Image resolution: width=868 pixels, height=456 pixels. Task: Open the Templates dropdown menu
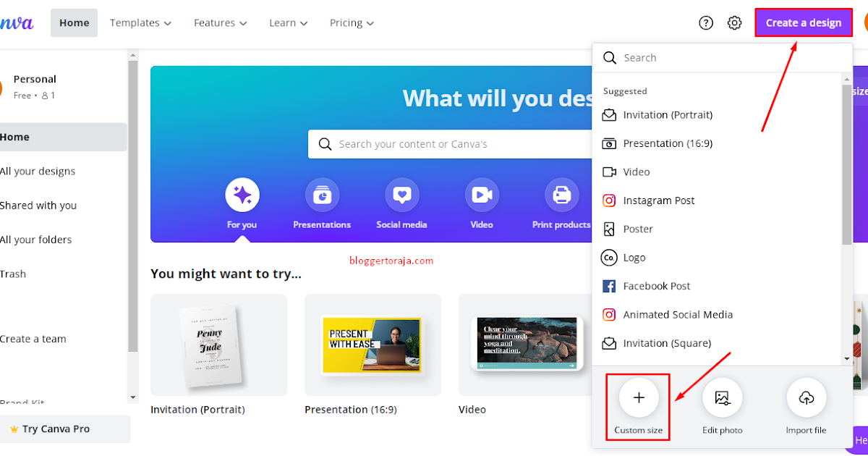point(140,23)
